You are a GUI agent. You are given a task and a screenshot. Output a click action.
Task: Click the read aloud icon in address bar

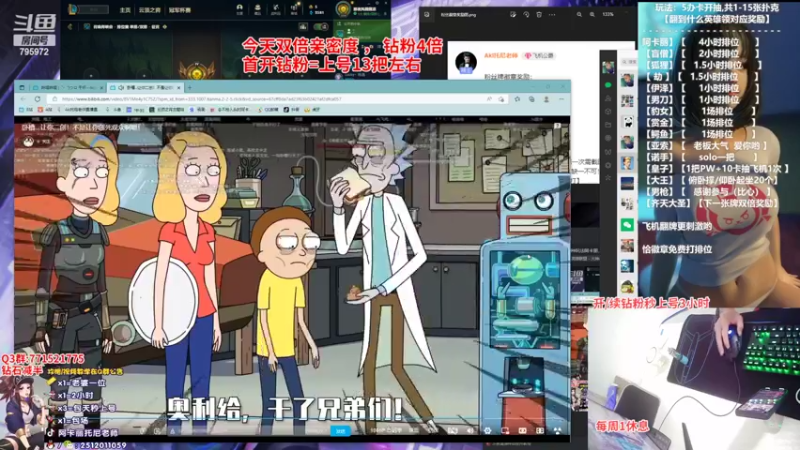(489, 99)
